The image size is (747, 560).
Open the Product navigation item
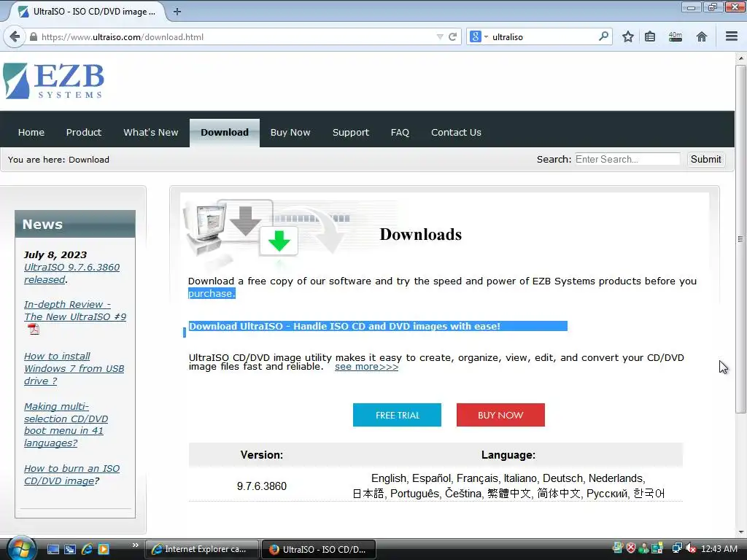[x=84, y=133]
